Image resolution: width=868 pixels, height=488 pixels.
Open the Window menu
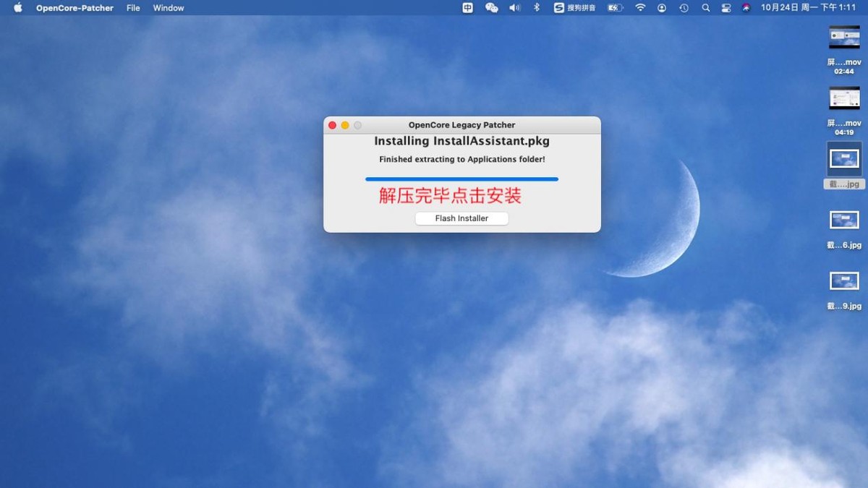point(168,7)
